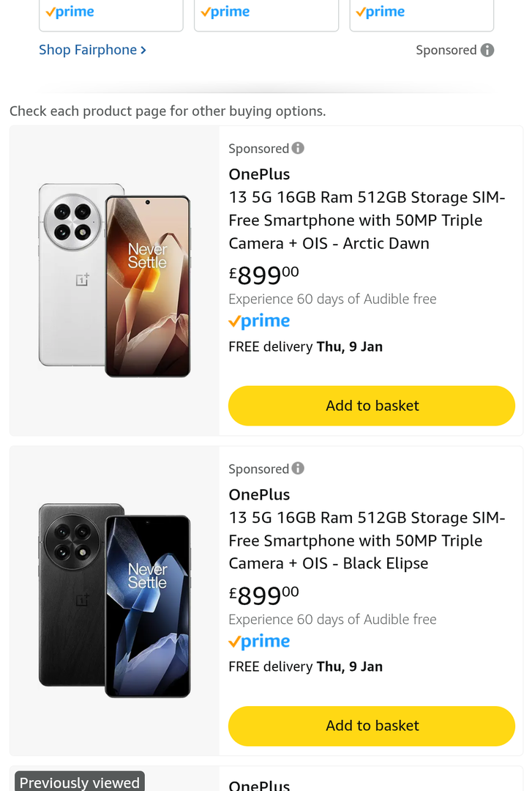Open the OnePlus 13 Arctic Dawn title link
532x791 pixels.
[x=366, y=220]
